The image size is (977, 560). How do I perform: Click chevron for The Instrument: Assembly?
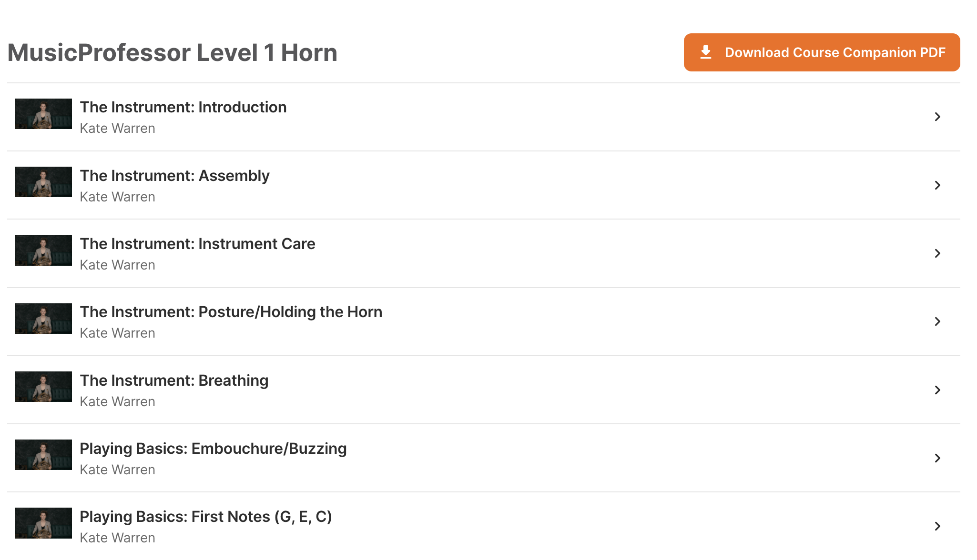(x=937, y=185)
